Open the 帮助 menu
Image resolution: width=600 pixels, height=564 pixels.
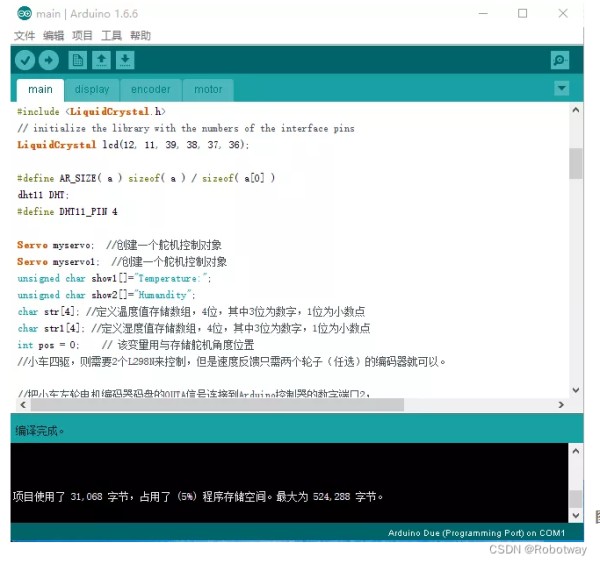click(x=140, y=36)
